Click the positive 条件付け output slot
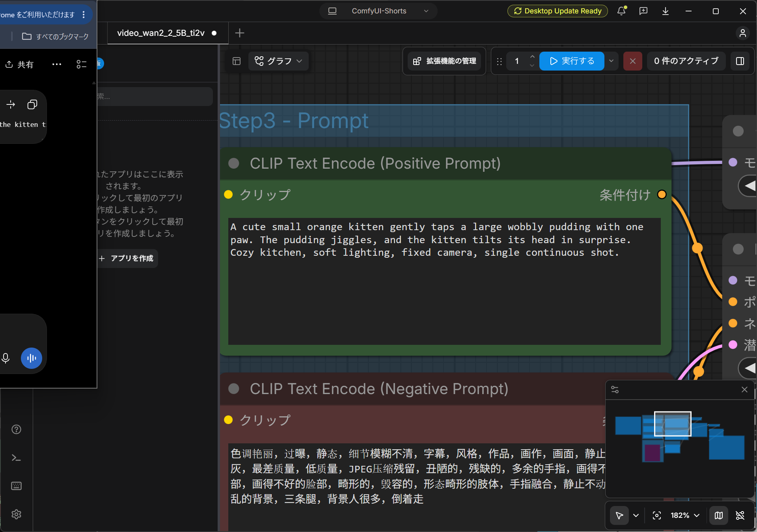Screen dimensions: 757x532 tap(662, 195)
